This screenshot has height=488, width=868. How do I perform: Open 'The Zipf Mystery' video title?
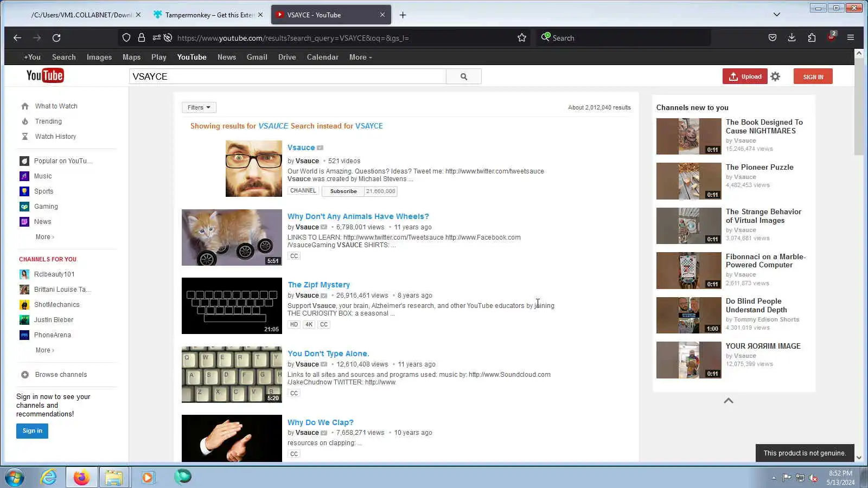coord(319,285)
